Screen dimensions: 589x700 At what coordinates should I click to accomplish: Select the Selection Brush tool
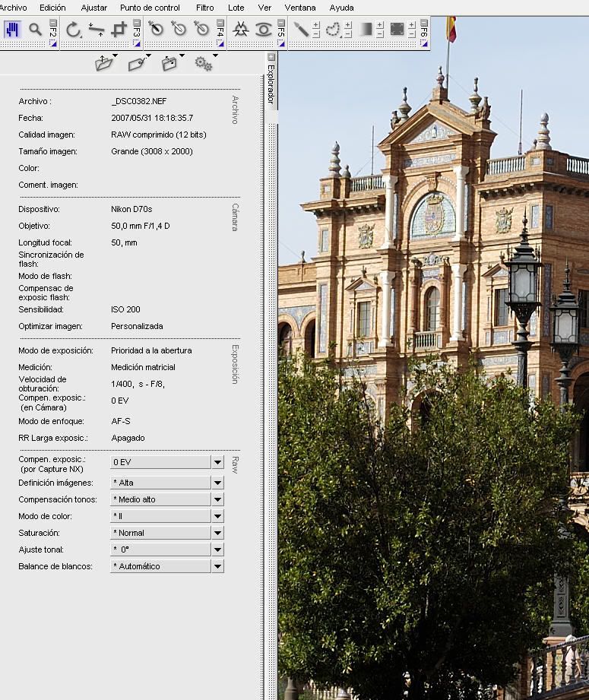[x=300, y=30]
